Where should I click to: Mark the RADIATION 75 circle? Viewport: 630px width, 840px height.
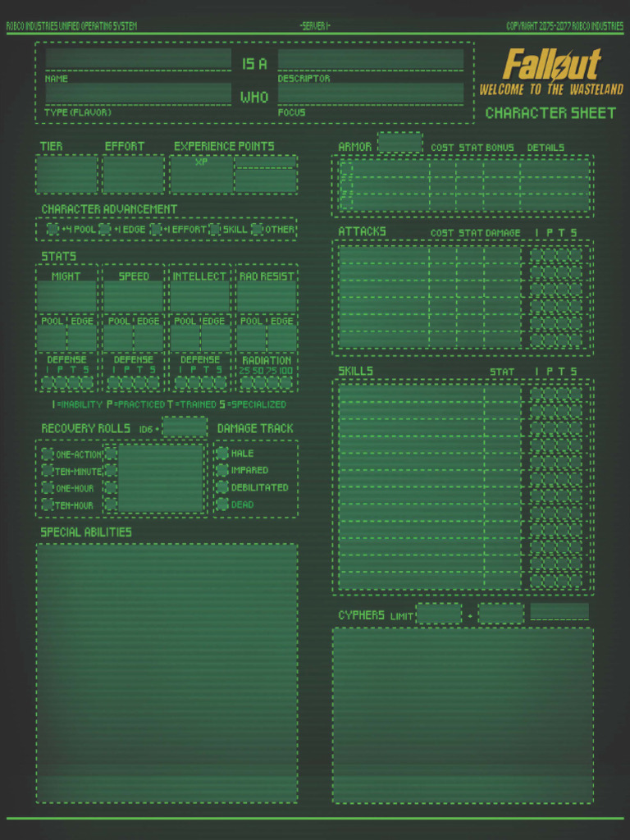pos(272,382)
